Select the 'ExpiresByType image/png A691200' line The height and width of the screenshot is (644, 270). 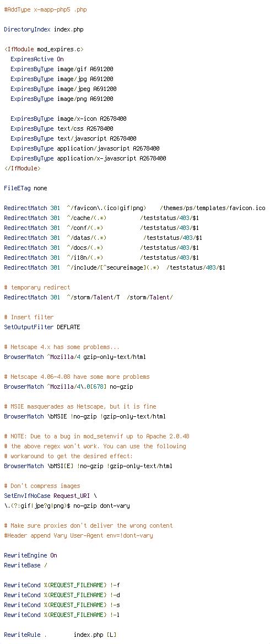62,99
